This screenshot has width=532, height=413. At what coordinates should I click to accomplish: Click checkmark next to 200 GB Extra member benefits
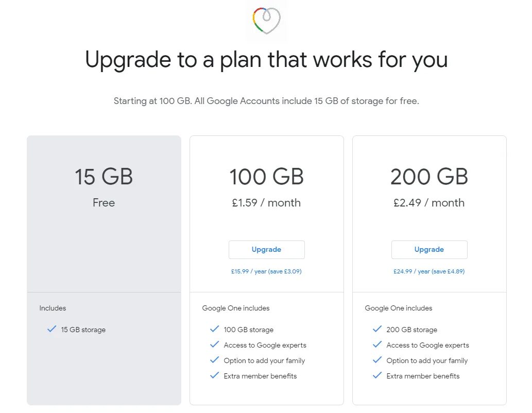[377, 375]
